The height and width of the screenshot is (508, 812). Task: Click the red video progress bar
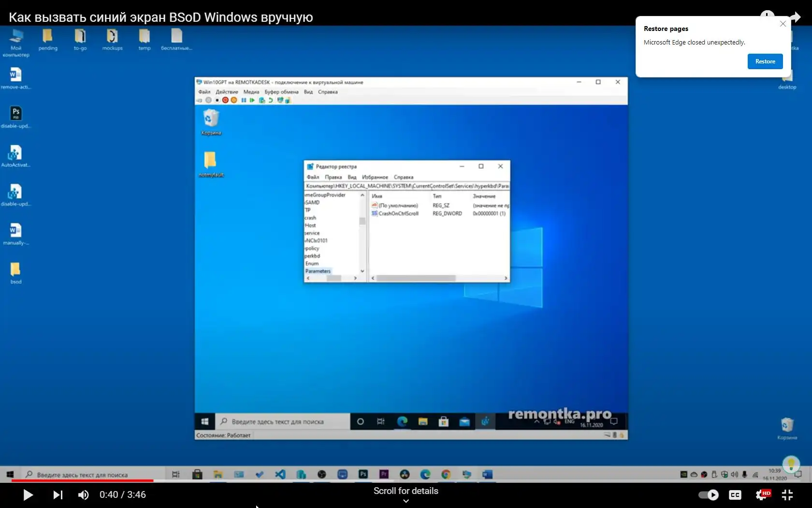coord(82,480)
